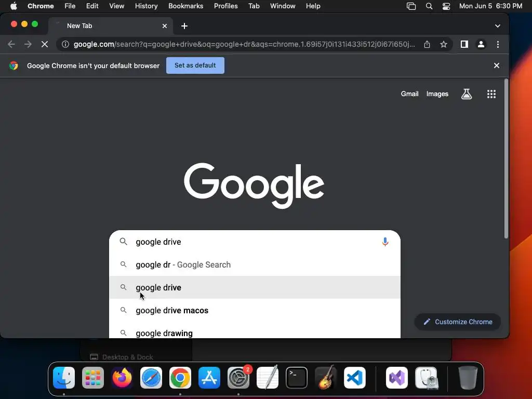Go forward to next page
532x399 pixels.
pos(28,44)
